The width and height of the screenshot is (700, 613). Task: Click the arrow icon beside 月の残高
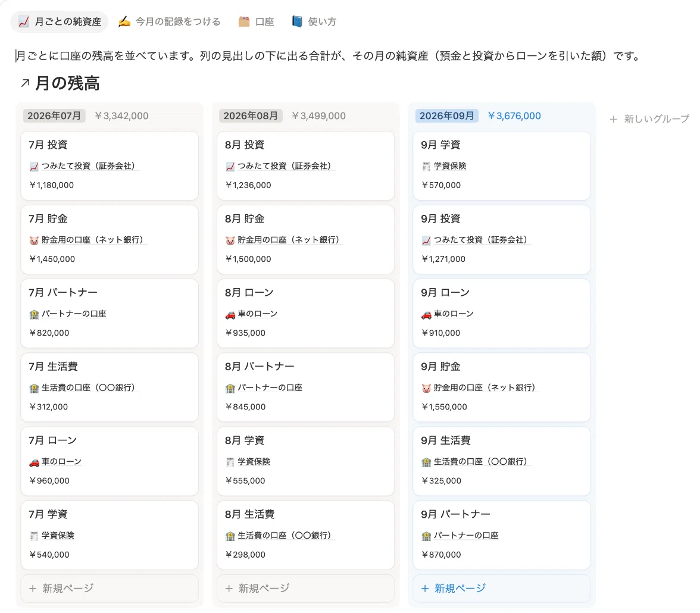(25, 83)
